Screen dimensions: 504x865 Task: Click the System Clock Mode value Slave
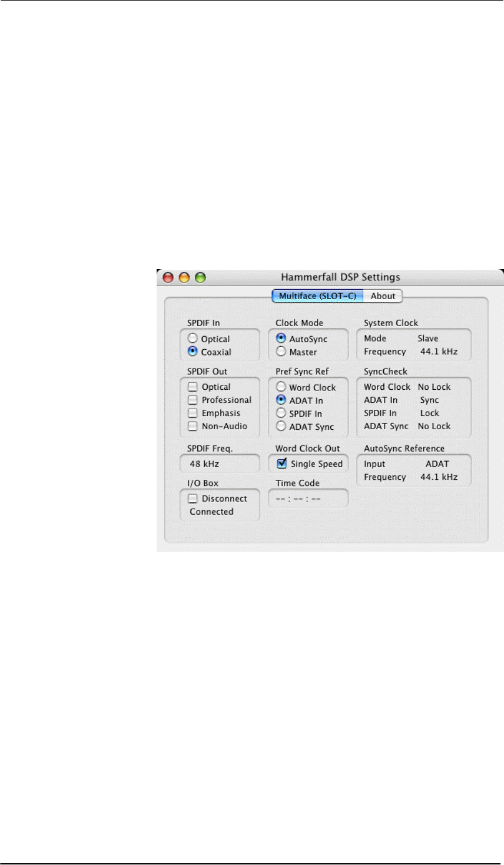pyautogui.click(x=428, y=339)
